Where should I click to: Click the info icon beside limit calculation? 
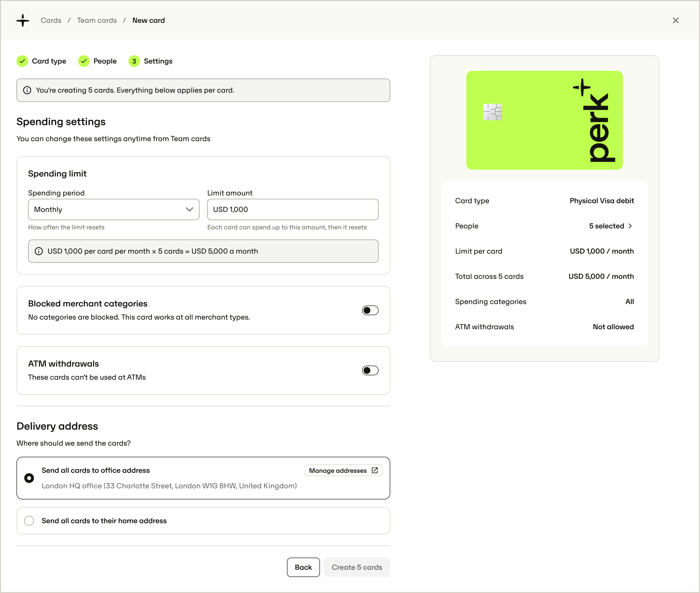39,251
